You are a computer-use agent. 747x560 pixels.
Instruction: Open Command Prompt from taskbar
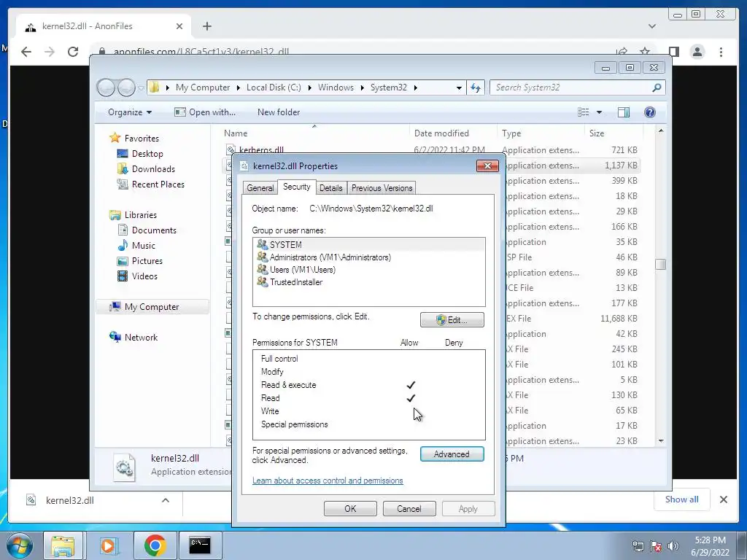pos(200,545)
